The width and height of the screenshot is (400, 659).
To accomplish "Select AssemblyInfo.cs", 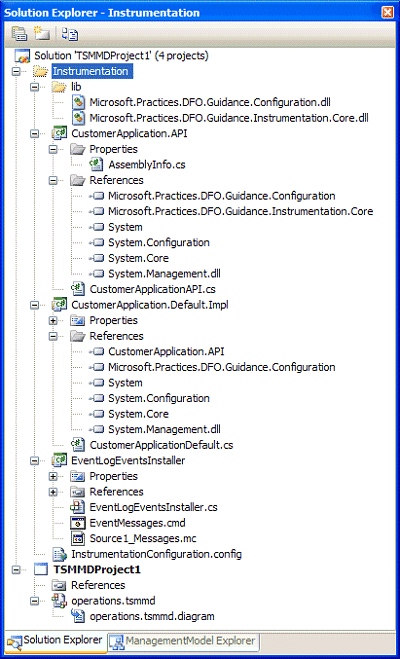I will [x=146, y=165].
